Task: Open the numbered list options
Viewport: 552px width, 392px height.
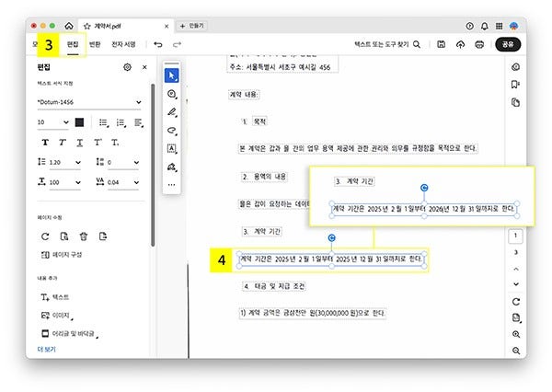Action: (x=121, y=122)
